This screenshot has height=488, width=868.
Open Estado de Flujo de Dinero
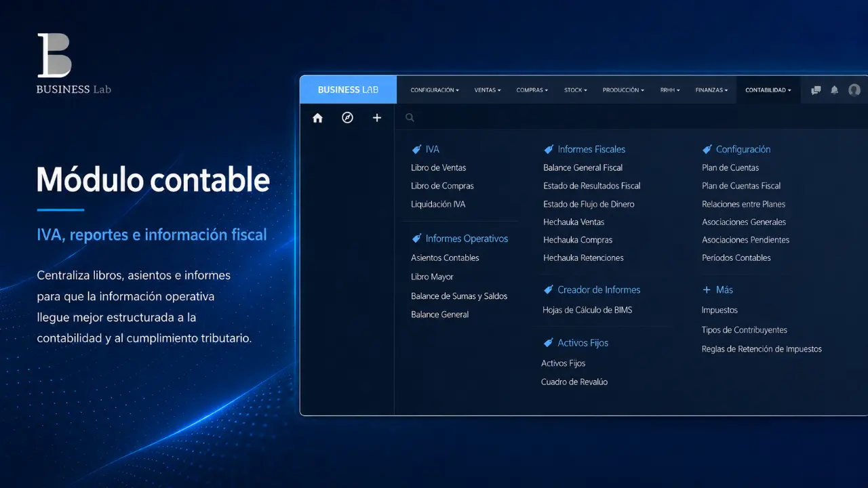(x=589, y=204)
